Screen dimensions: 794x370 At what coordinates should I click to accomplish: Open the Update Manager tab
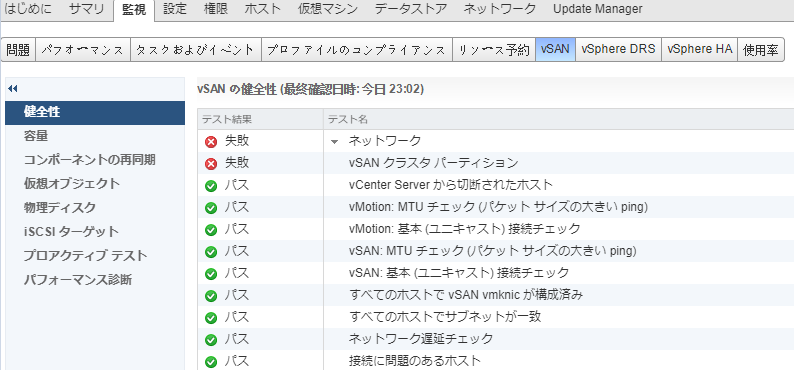598,9
